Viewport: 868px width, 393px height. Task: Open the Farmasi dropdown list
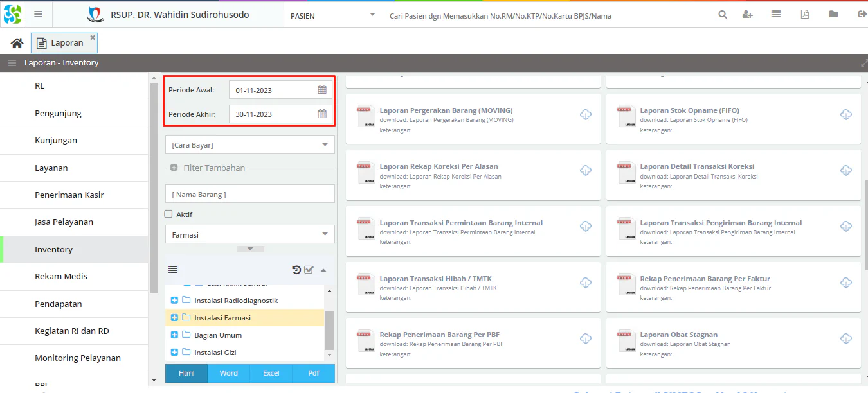click(x=249, y=235)
